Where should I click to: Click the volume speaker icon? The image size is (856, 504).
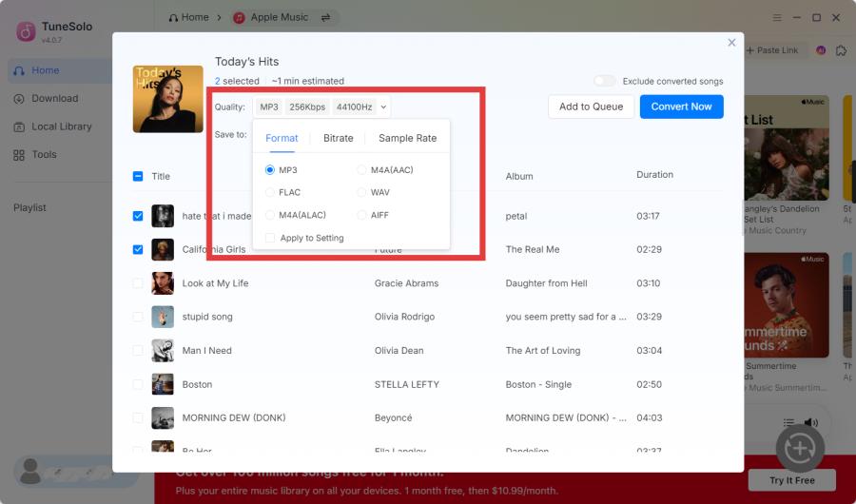(x=811, y=422)
